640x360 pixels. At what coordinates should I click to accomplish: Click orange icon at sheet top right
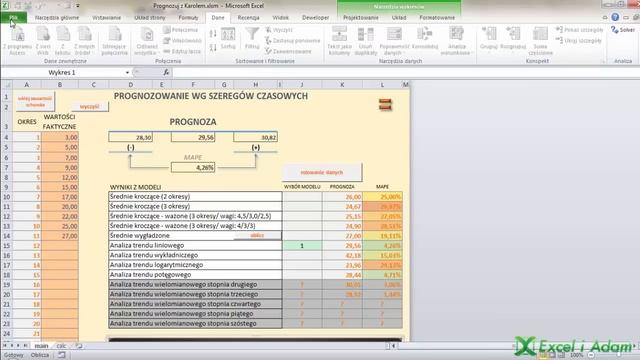tap(385, 104)
